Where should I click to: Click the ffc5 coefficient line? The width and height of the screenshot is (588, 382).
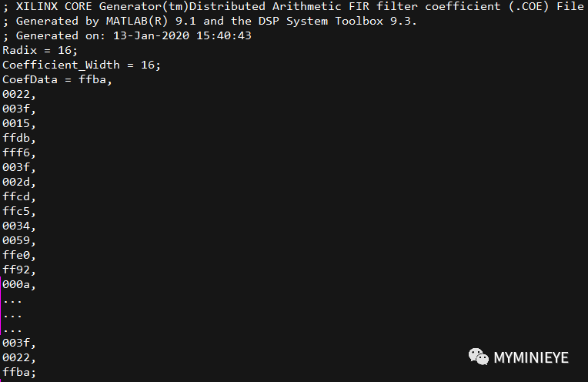pos(18,211)
